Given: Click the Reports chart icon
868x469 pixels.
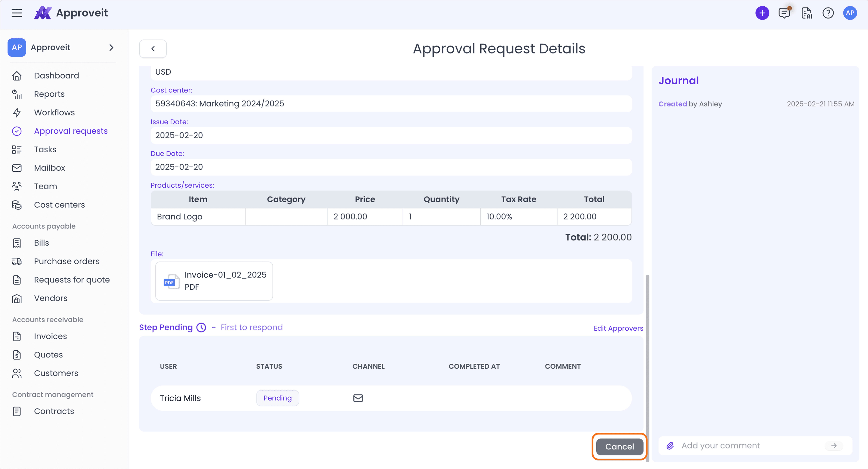Looking at the screenshot, I should (17, 94).
